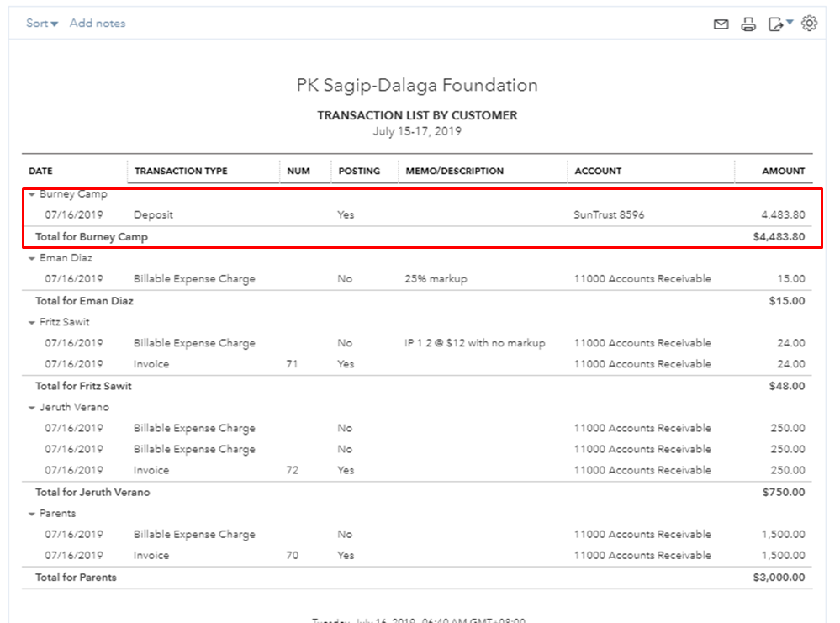Collapse the Parents customer group
The width and height of the screenshot is (840, 623).
point(32,514)
